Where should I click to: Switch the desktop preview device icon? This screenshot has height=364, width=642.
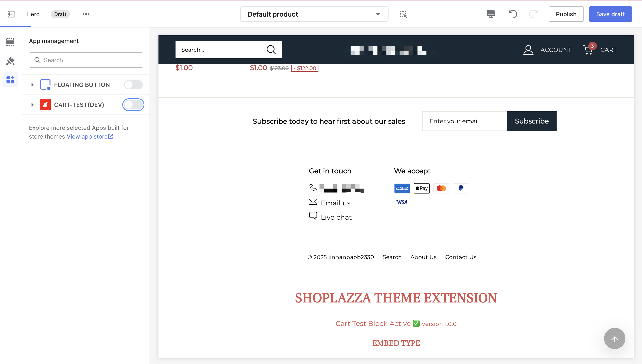pos(491,14)
